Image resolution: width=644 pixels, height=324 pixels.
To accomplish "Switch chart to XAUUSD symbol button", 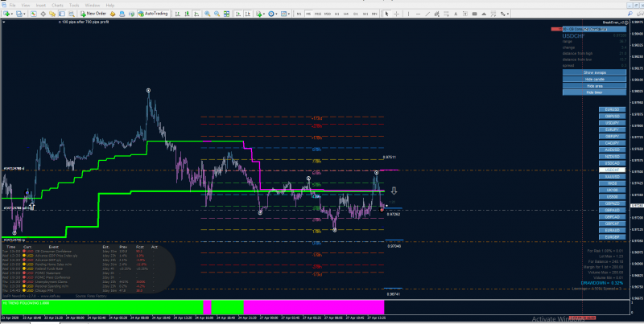I will point(612,176).
